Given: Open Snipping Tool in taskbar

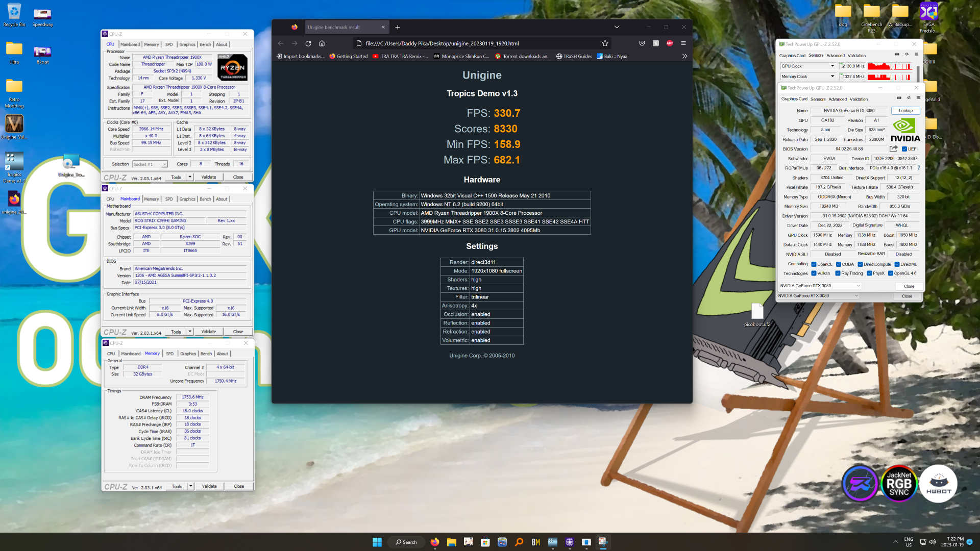Looking at the screenshot, I should [603, 542].
